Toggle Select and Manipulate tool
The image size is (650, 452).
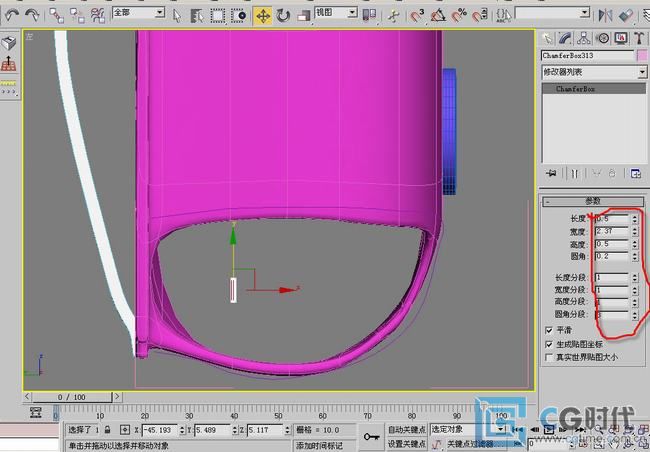pos(394,16)
